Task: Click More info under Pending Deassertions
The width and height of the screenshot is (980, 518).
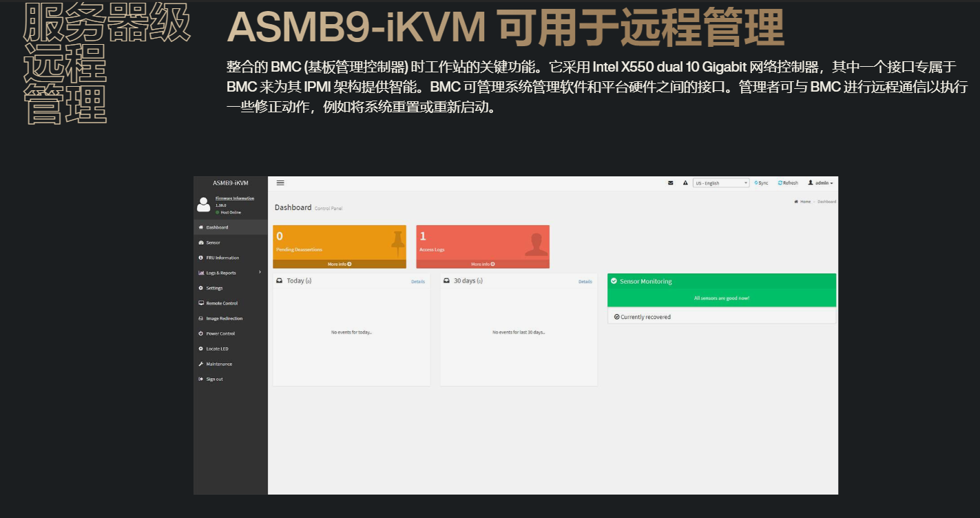Action: click(339, 264)
